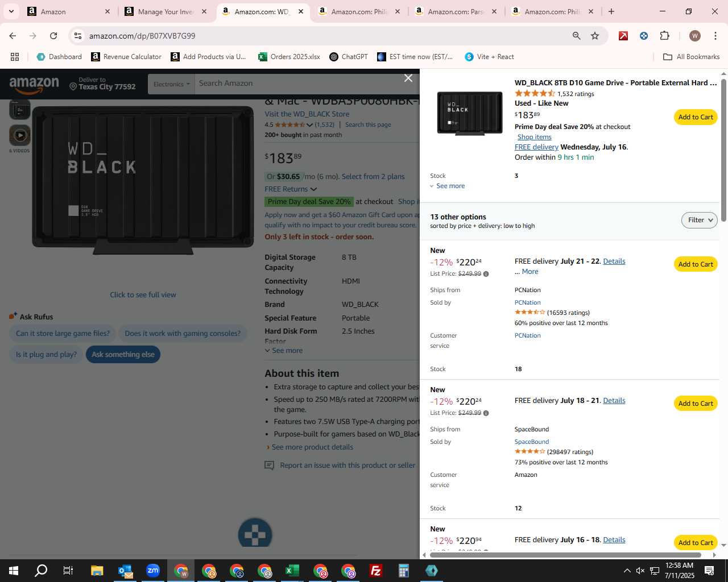Open the Filter dropdown for offers
728x582 pixels.
coord(699,220)
